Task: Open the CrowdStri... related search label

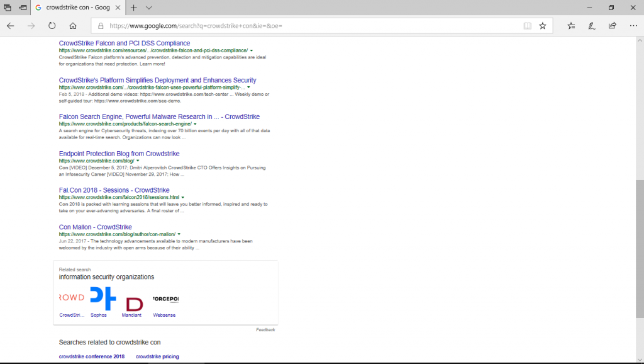Action: tap(72, 315)
